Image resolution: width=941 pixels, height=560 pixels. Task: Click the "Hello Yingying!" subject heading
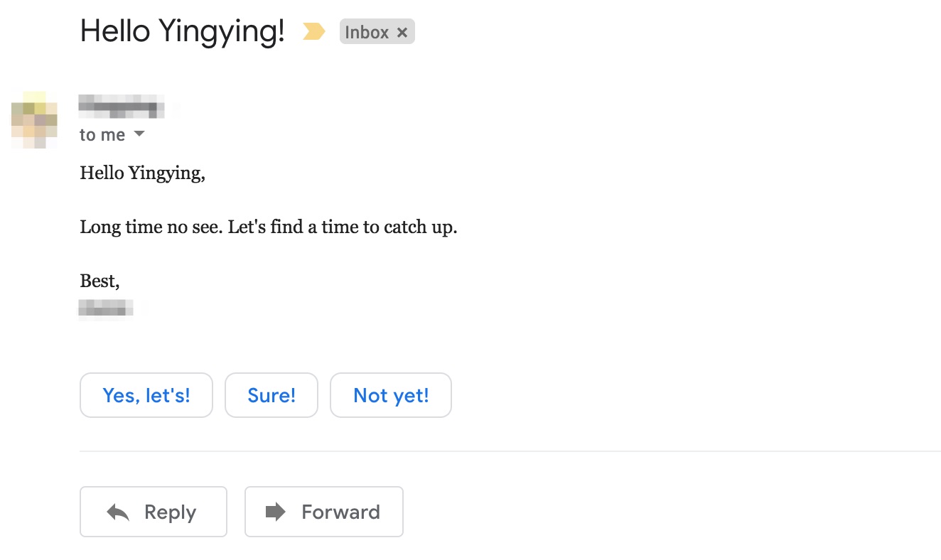(x=183, y=32)
